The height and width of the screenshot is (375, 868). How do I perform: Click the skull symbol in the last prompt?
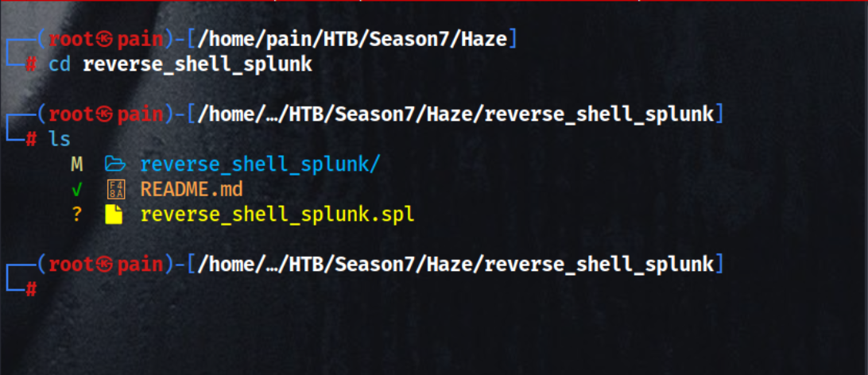click(x=104, y=264)
